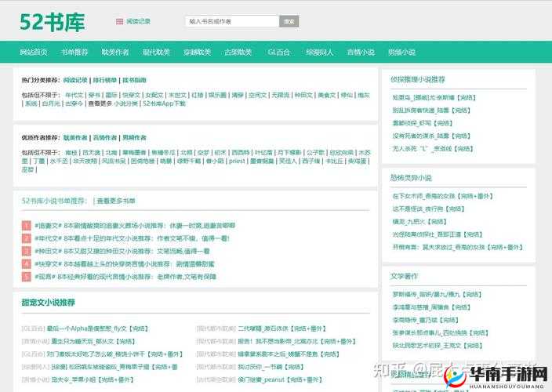Viewport: 552px width, 392px height.
Task: Open author link 墨香铜臭
Action: (x=262, y=162)
